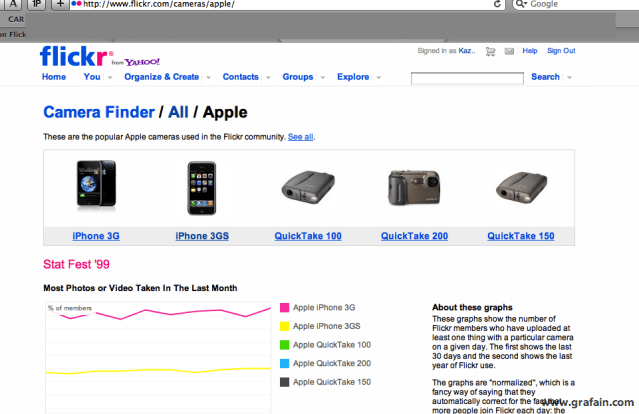Click the iPhone 3G camera image
Screen dimensions: 639x414
[96, 185]
